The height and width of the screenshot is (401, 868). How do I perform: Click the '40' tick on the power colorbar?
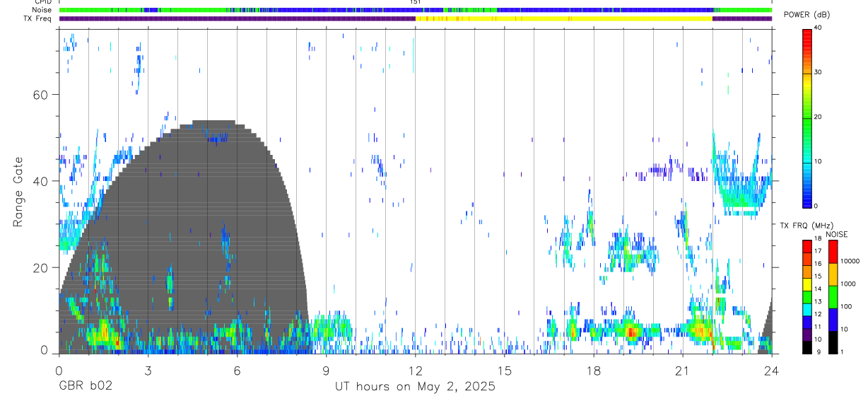point(819,28)
